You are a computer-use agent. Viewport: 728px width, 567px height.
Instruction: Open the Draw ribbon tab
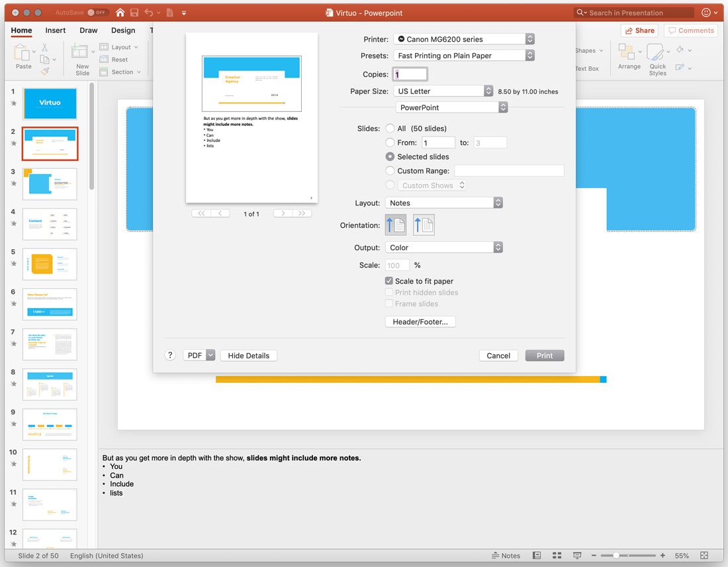88,30
